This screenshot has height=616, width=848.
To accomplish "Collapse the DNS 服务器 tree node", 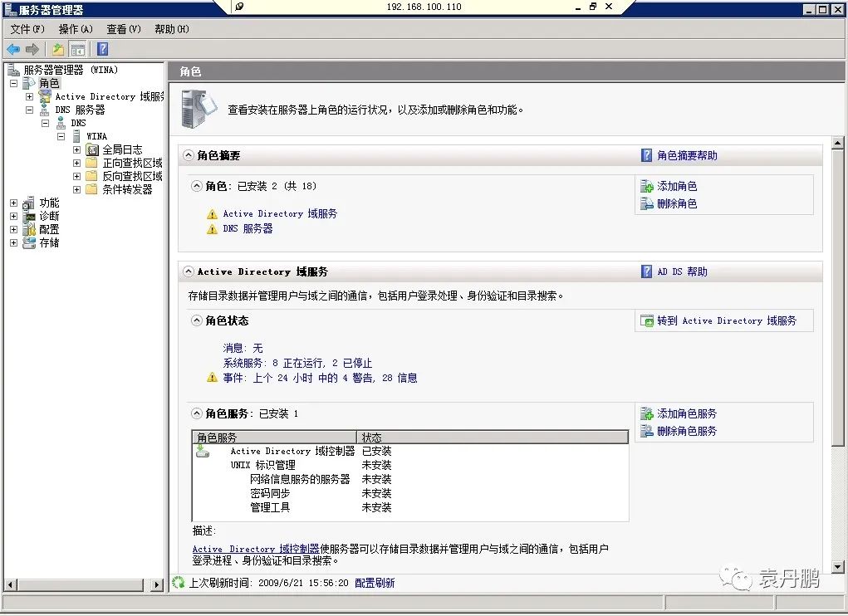I will coord(29,110).
